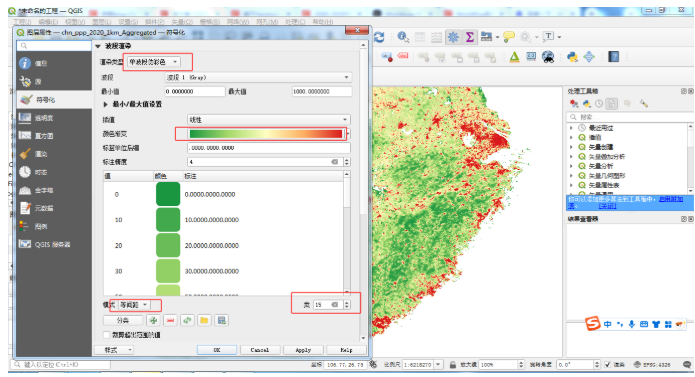The height and width of the screenshot is (377, 695).
Task: Open the band dropdown showing 波段 1 (Gray)
Action: (x=258, y=78)
